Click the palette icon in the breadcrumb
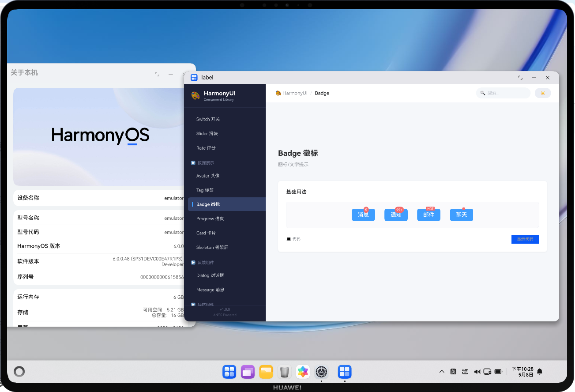 pyautogui.click(x=278, y=93)
